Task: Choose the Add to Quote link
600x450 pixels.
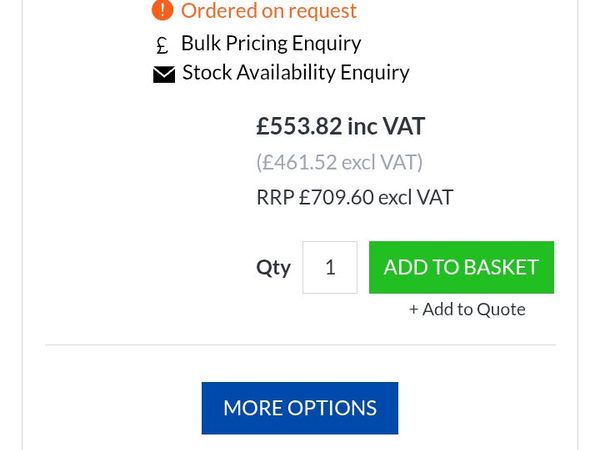Action: coord(467,309)
